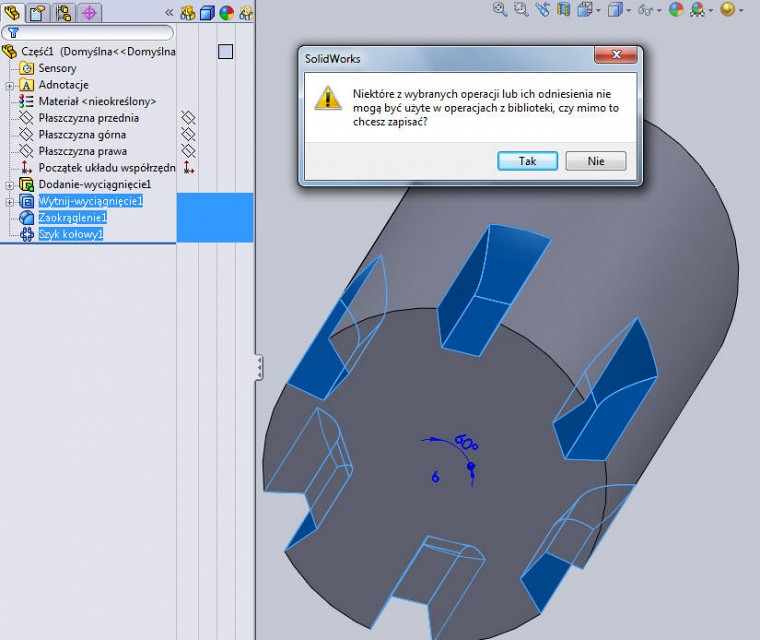Image resolution: width=760 pixels, height=640 pixels.
Task: Click Zoom to Area icon
Action: click(521, 9)
